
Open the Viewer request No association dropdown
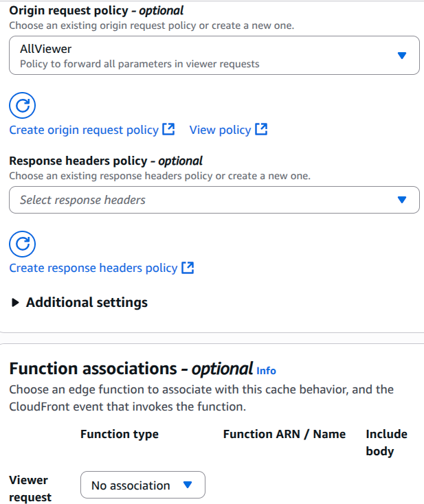click(x=142, y=485)
